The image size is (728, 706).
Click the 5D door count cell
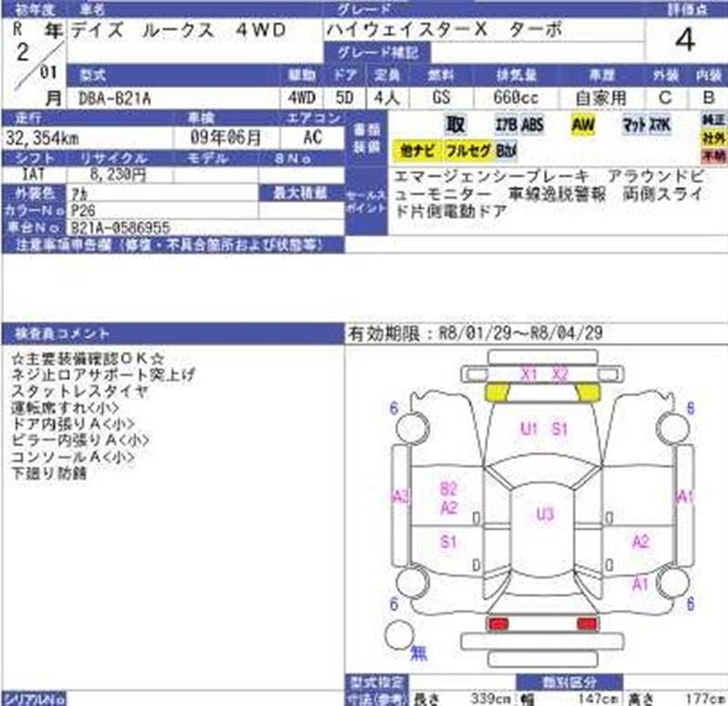pos(344,98)
